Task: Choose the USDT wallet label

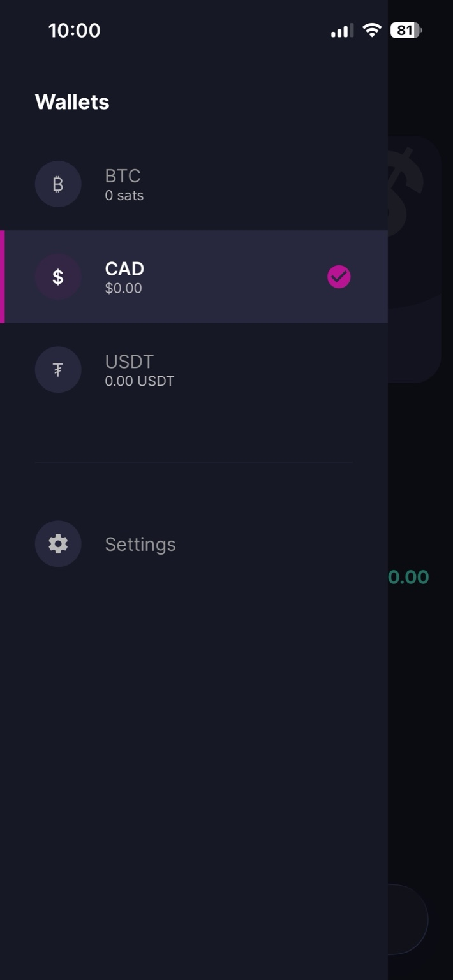Action: pyautogui.click(x=129, y=362)
